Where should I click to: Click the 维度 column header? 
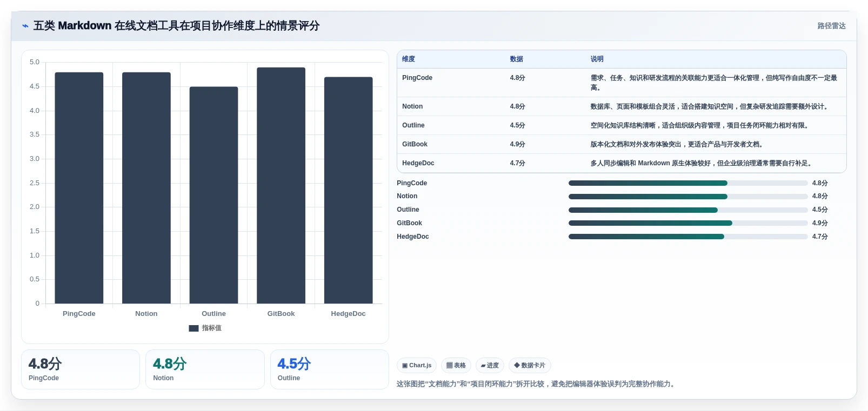409,59
